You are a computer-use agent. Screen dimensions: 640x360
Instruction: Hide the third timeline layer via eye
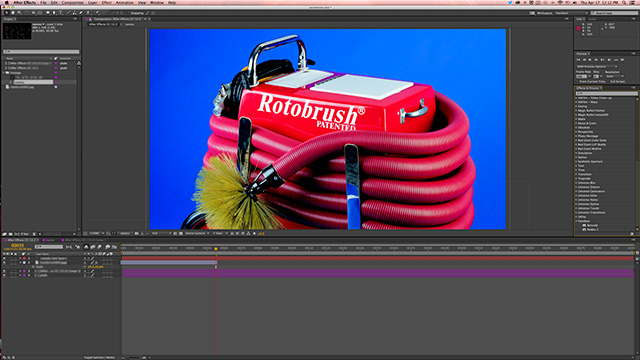pyautogui.click(x=4, y=271)
